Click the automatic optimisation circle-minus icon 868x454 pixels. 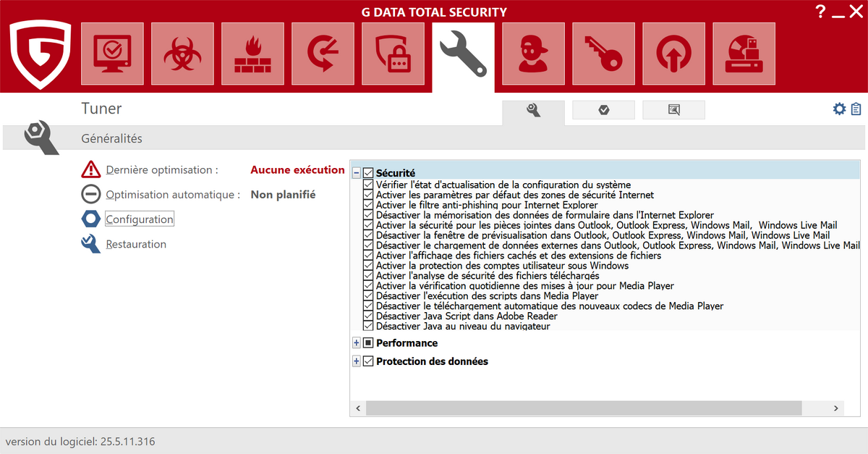(x=91, y=194)
